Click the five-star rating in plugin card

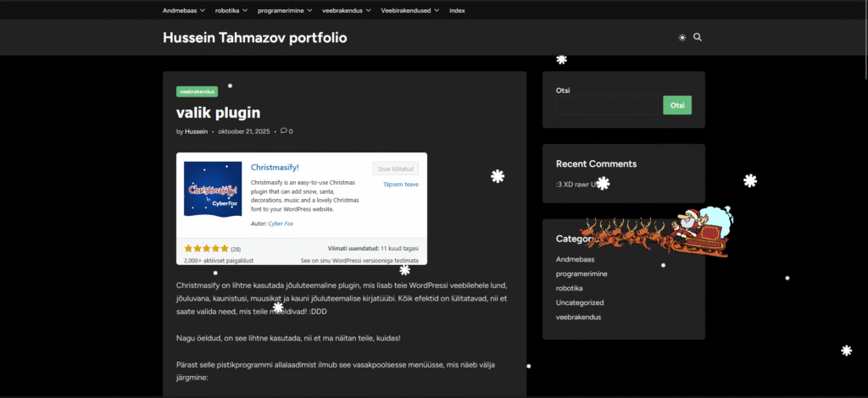coord(206,249)
